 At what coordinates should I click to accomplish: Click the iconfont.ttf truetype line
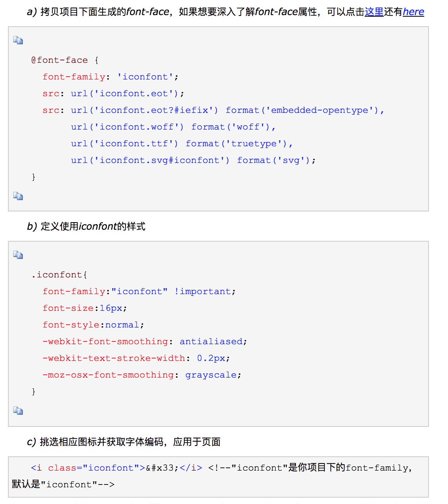[x=182, y=143]
